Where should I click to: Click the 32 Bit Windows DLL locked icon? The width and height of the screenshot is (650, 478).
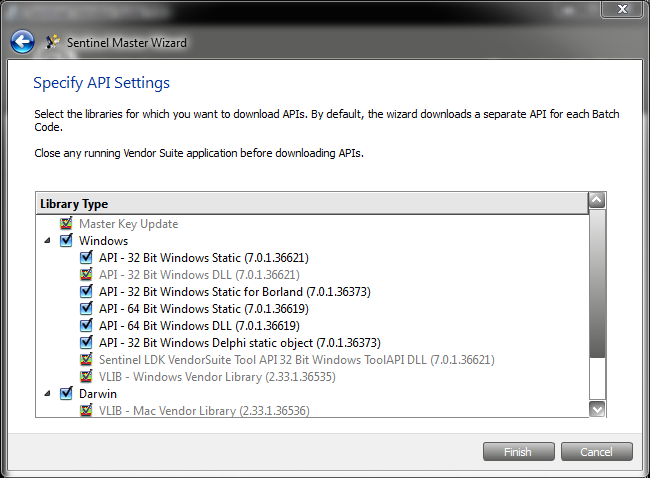pyautogui.click(x=87, y=274)
